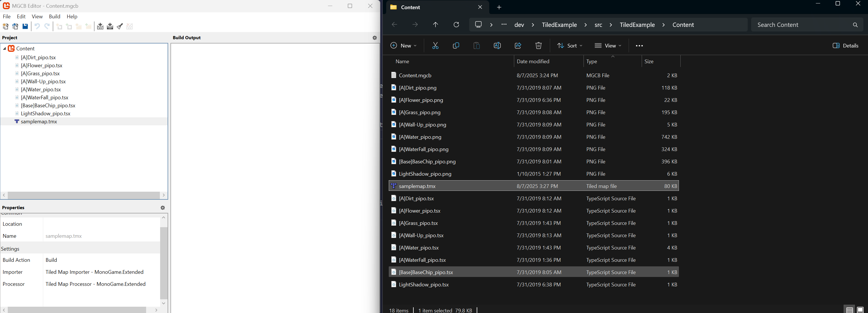Screen dimensions: 868x313
Task: Open the View dropdown in Explorer
Action: 608,45
